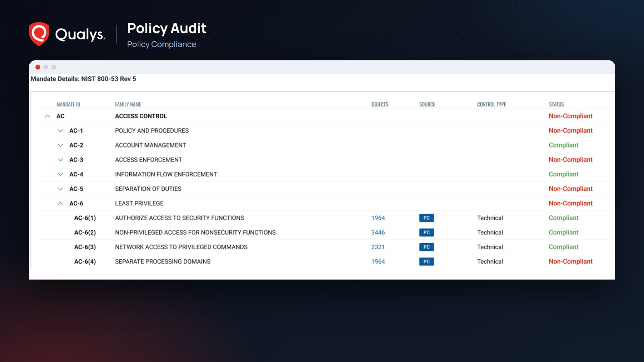The height and width of the screenshot is (362, 644).
Task: Select the AC-6(4) mandate ID
Action: pos(85,261)
